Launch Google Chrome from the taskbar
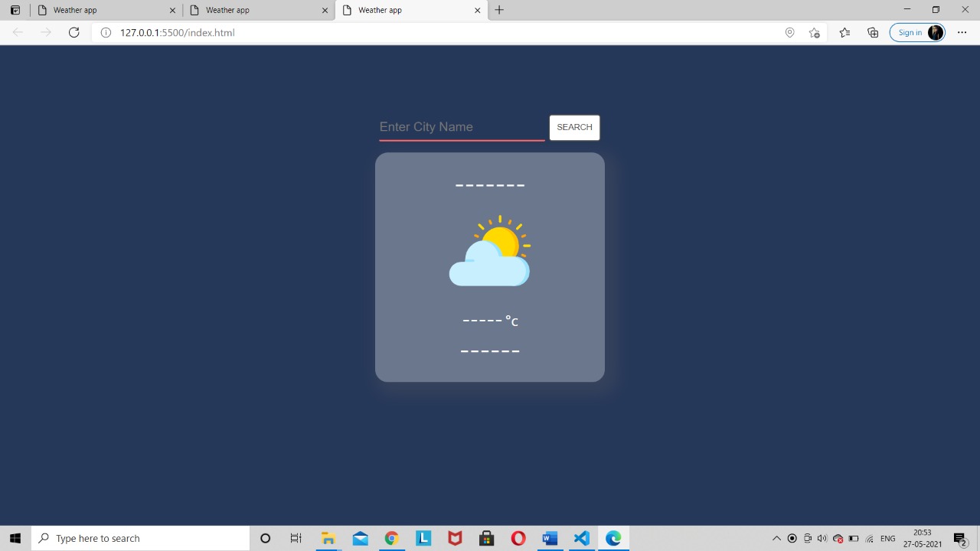 tap(391, 538)
